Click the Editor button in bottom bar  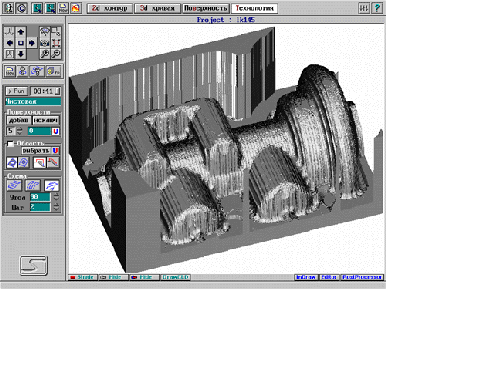tap(329, 277)
